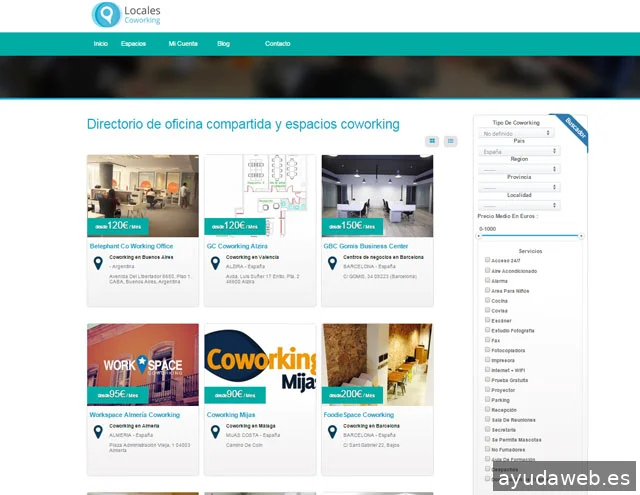Open Mi Cuenta menu item

[183, 44]
